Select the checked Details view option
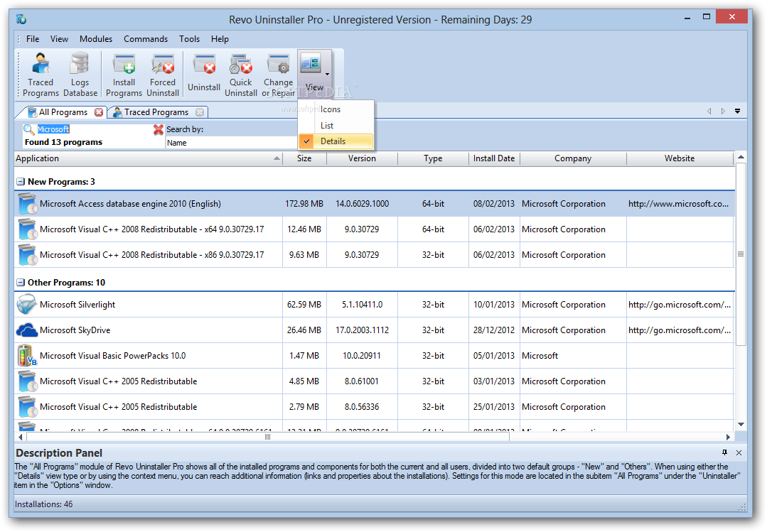 pyautogui.click(x=336, y=141)
